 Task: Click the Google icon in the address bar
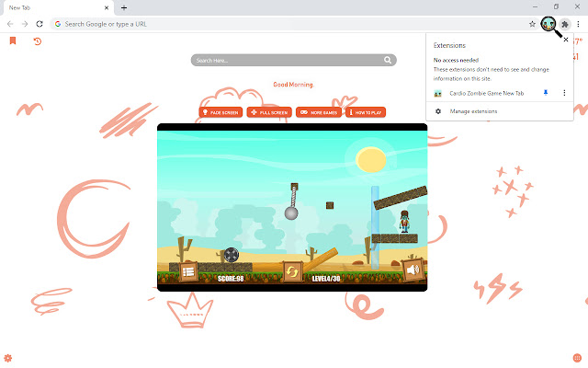tap(58, 24)
